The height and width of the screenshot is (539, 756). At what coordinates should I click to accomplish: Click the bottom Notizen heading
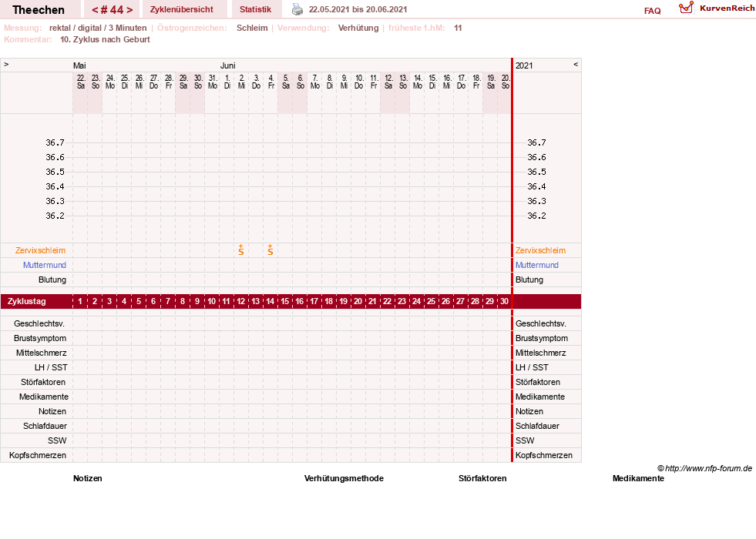(88, 478)
